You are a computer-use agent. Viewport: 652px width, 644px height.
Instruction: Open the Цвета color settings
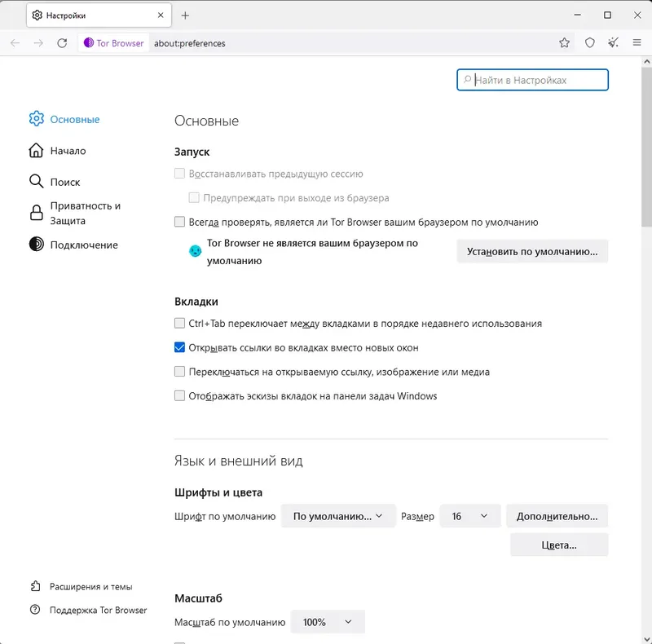[559, 544]
